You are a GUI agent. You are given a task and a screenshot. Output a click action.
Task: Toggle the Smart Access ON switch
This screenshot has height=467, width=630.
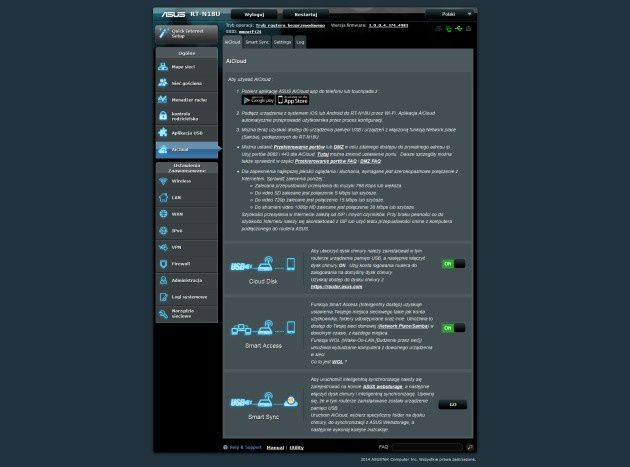coord(453,328)
